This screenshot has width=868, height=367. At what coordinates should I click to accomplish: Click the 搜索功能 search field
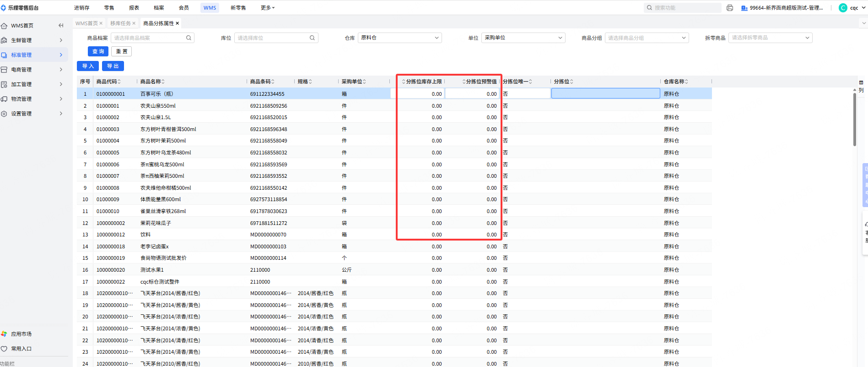683,8
